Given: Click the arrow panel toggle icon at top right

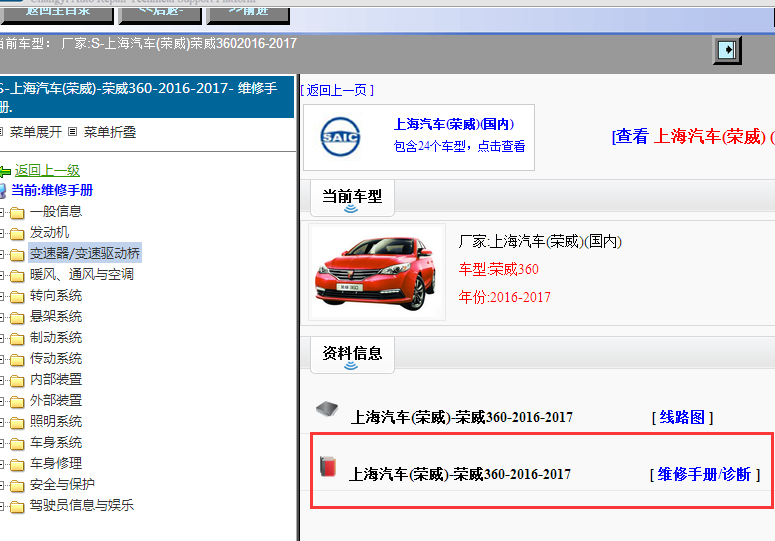Looking at the screenshot, I should [x=727, y=50].
